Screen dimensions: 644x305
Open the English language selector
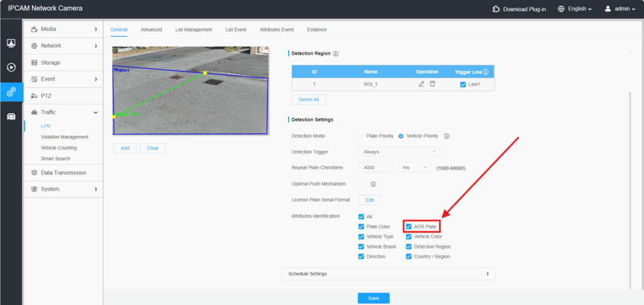pyautogui.click(x=575, y=9)
